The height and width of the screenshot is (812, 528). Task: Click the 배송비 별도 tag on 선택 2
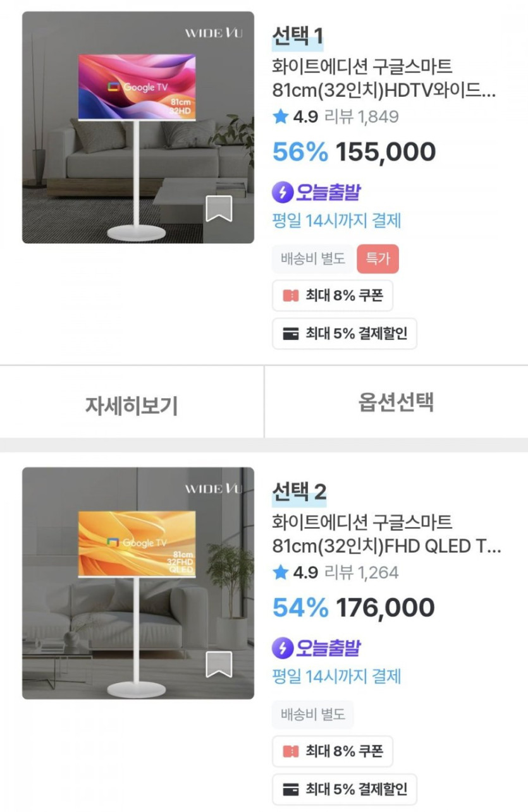tap(312, 715)
